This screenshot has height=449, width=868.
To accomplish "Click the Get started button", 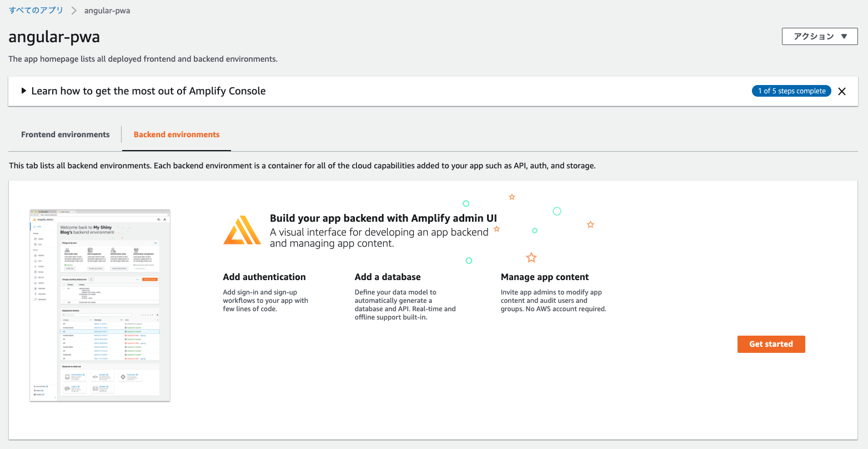I will (771, 343).
